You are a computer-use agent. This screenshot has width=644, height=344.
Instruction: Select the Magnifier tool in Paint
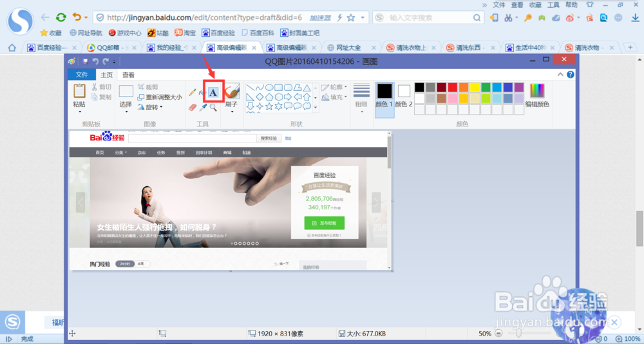tap(213, 108)
